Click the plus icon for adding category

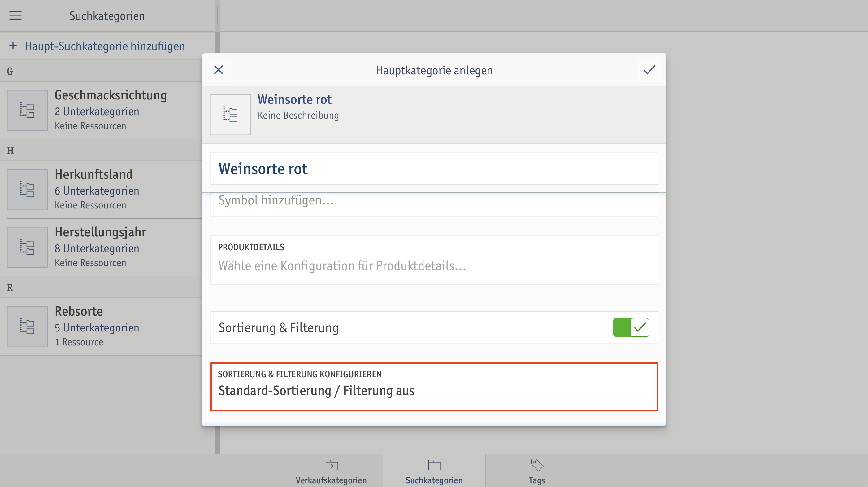pyautogui.click(x=13, y=46)
